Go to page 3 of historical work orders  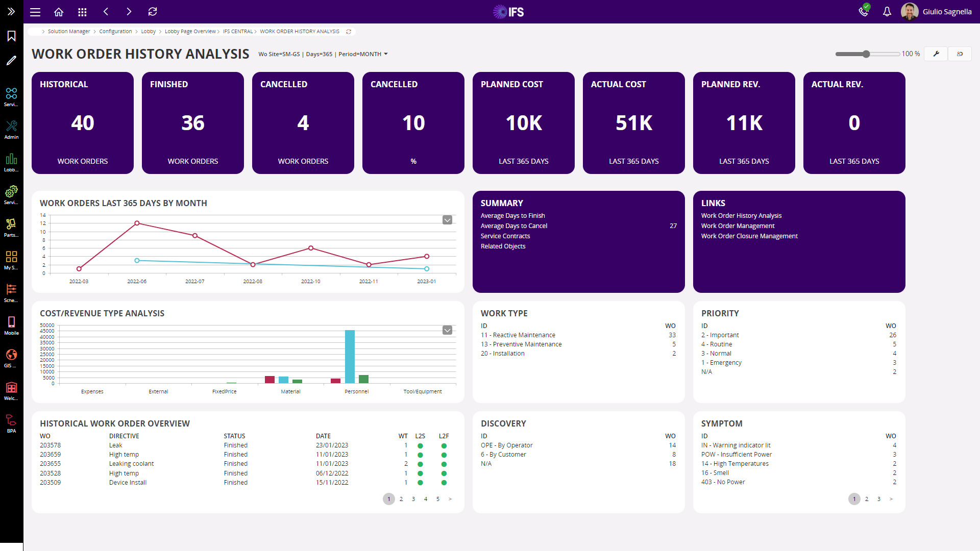point(413,499)
